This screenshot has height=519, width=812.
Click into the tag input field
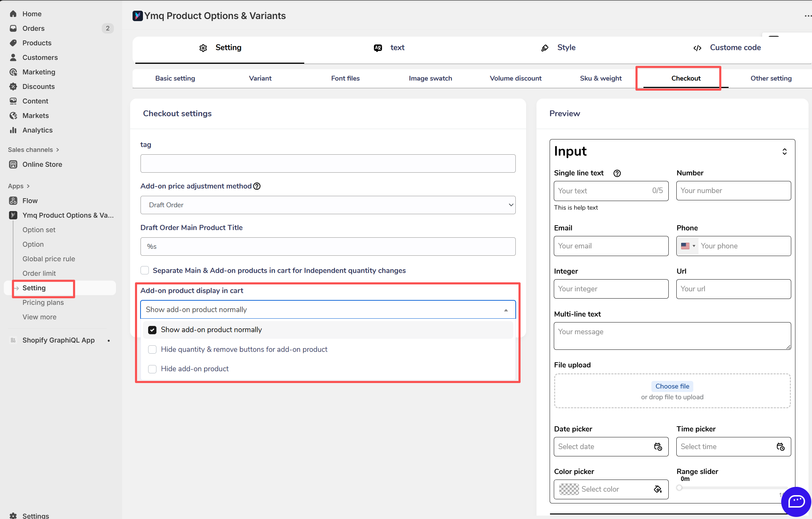click(x=328, y=163)
